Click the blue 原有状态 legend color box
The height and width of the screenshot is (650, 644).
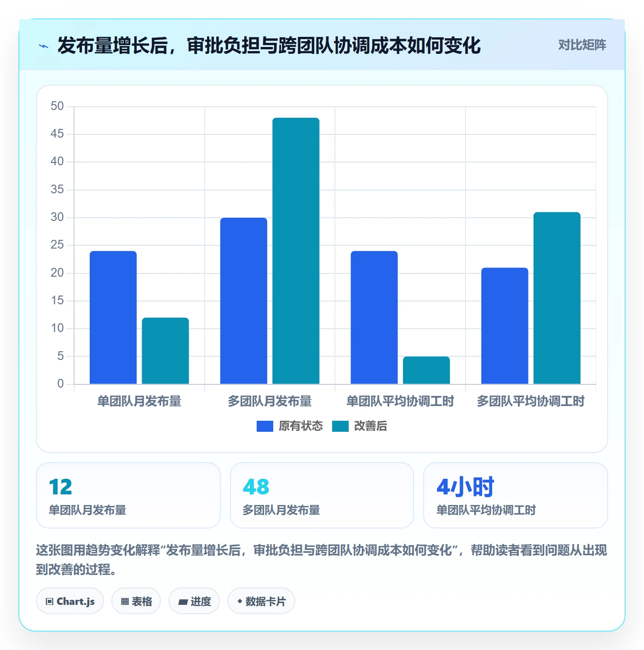pos(265,426)
